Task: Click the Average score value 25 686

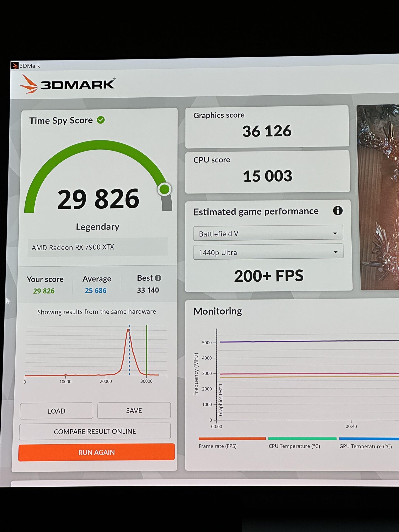Action: 95,291
